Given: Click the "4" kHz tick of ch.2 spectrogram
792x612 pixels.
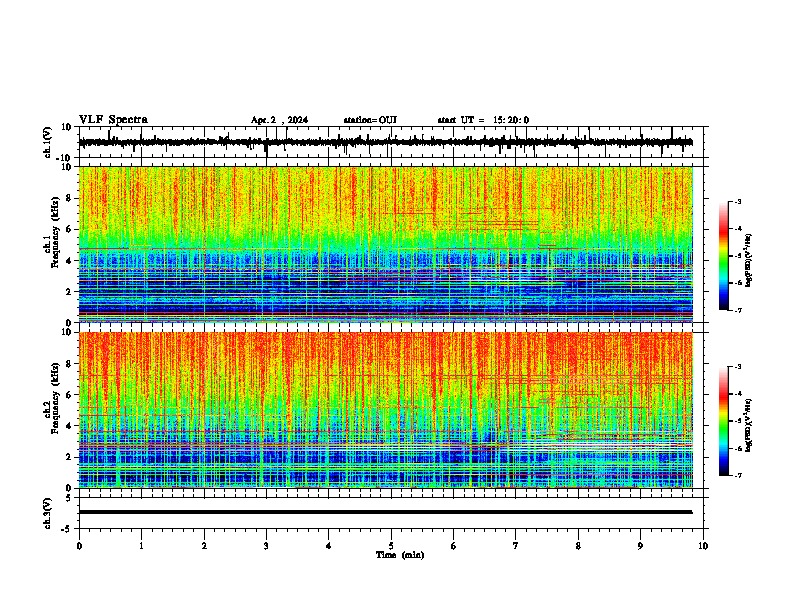Looking at the screenshot, I should click(69, 426).
